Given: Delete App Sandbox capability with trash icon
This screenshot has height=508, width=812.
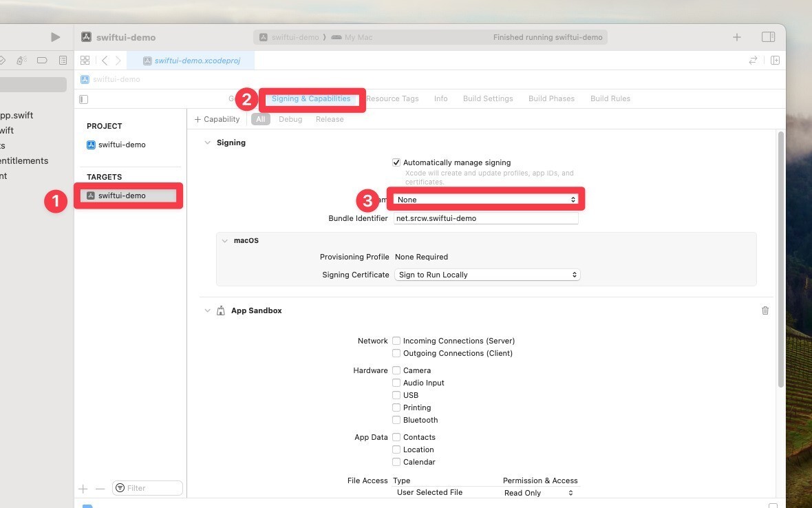Looking at the screenshot, I should tap(765, 310).
